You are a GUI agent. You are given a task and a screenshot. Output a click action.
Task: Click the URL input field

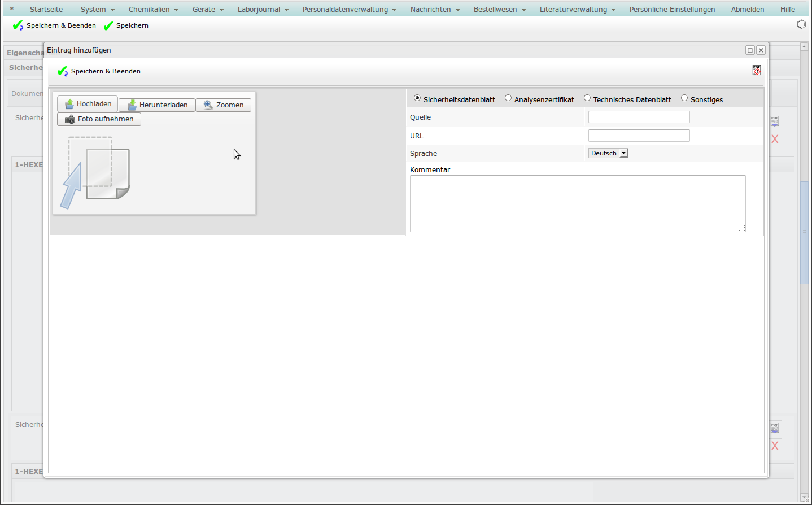coord(639,136)
